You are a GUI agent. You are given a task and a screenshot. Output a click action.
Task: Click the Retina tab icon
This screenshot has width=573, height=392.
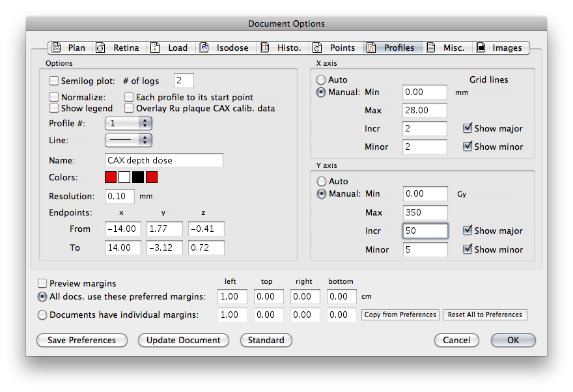click(x=100, y=48)
